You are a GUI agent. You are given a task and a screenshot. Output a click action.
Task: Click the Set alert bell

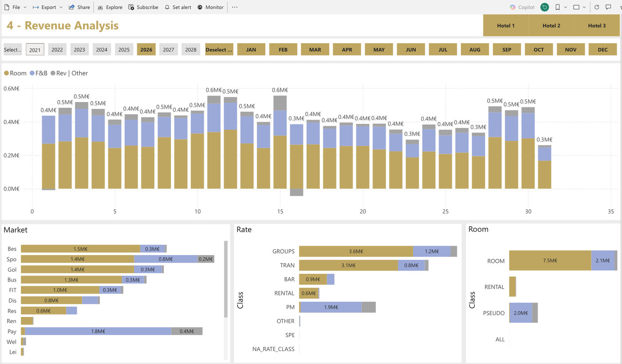pos(178,7)
